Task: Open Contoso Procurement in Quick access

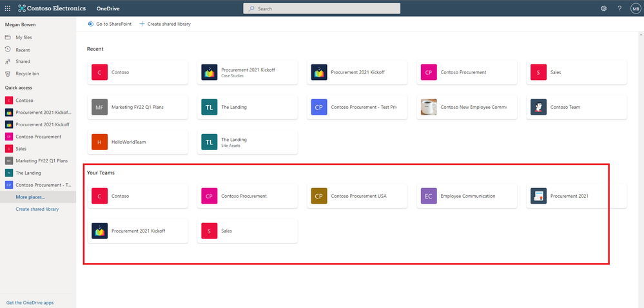Action: (38, 137)
